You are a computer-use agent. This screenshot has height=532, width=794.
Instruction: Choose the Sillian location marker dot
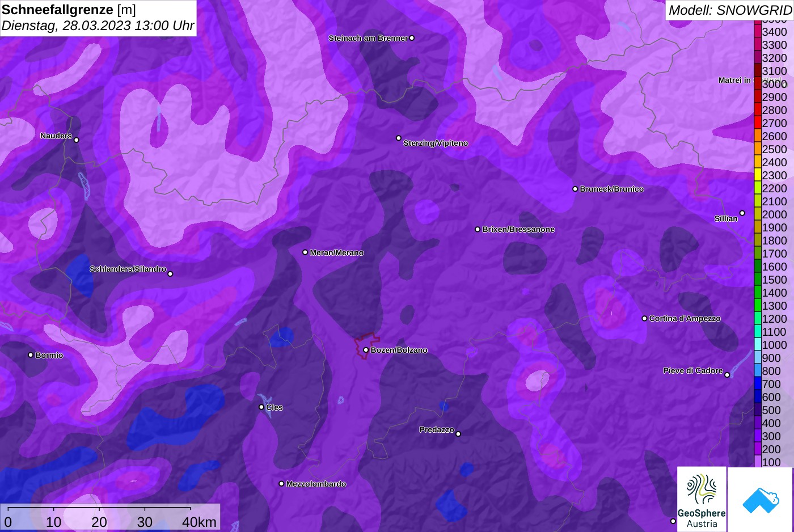point(742,213)
